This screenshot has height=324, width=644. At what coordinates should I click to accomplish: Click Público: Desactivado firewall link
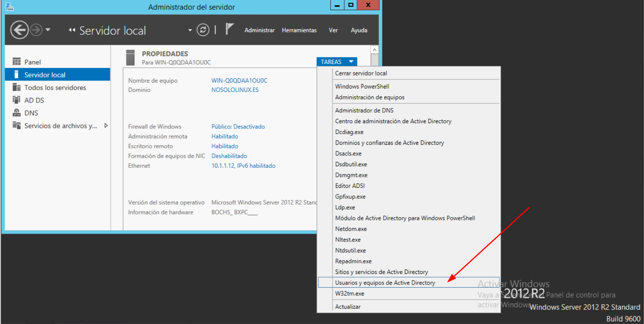click(x=238, y=126)
